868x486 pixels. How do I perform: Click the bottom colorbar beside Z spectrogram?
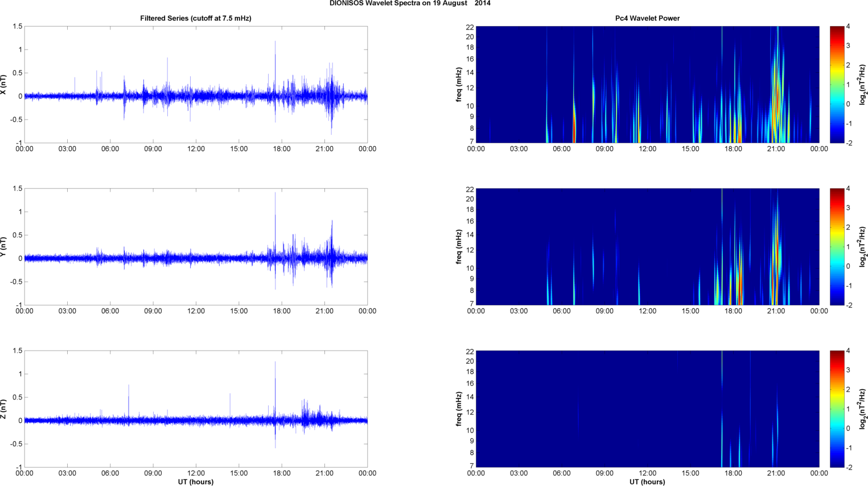pyautogui.click(x=837, y=409)
